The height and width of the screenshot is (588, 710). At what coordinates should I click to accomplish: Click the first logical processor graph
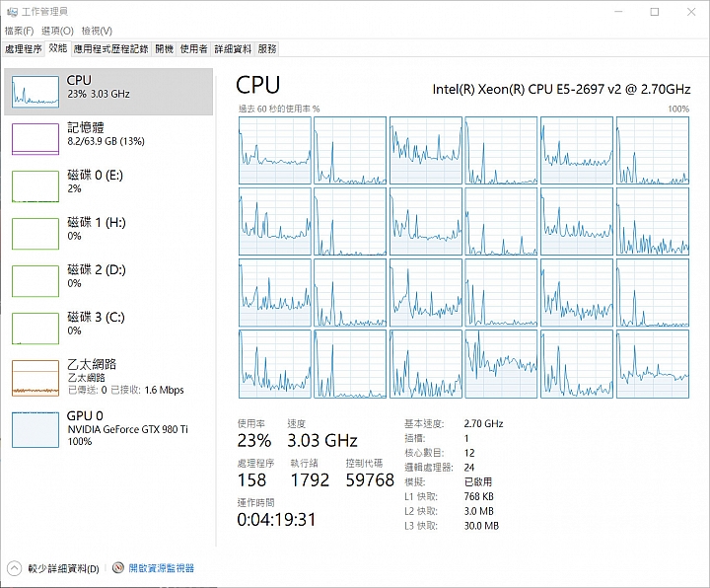[x=274, y=149]
